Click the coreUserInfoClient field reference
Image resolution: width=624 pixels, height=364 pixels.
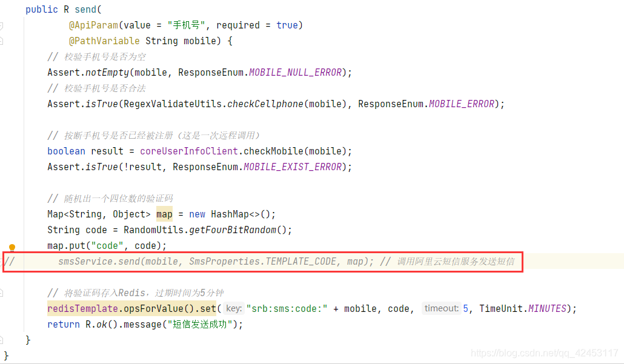189,151
